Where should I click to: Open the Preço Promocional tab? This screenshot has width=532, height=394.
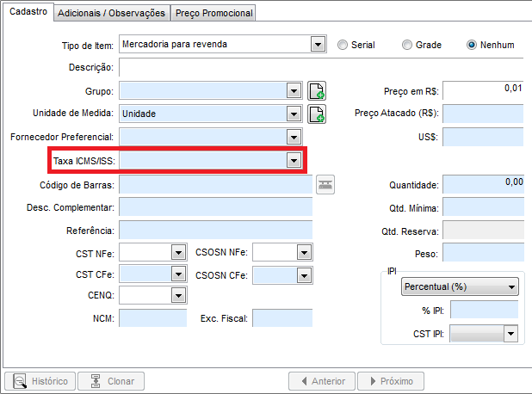tap(213, 13)
